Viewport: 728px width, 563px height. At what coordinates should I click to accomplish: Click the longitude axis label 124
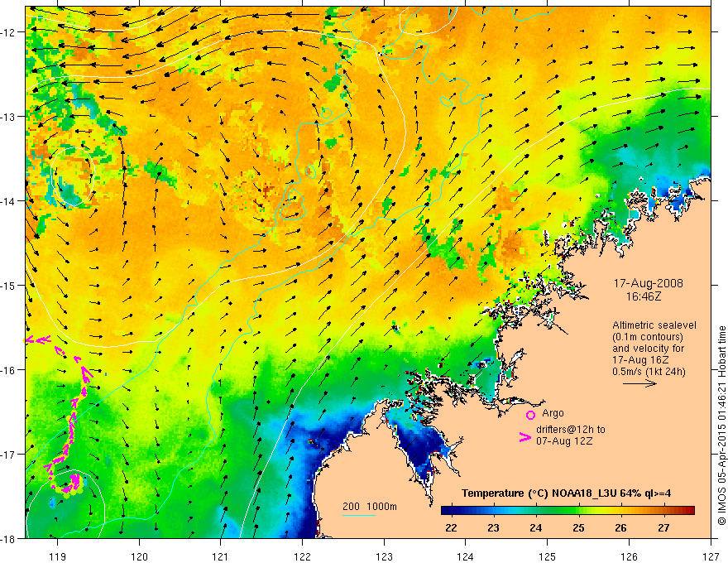[x=466, y=556]
